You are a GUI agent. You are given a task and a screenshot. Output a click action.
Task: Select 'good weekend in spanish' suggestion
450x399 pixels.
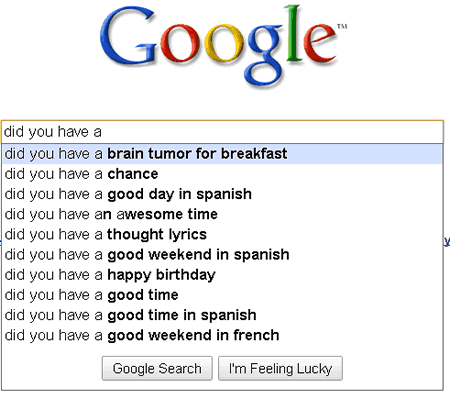coord(222,255)
